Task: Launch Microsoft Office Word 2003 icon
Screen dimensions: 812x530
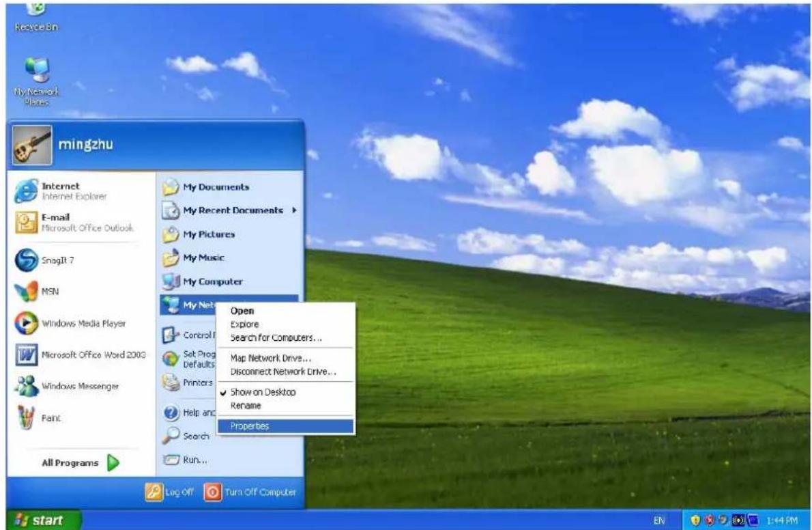Action: [x=26, y=354]
